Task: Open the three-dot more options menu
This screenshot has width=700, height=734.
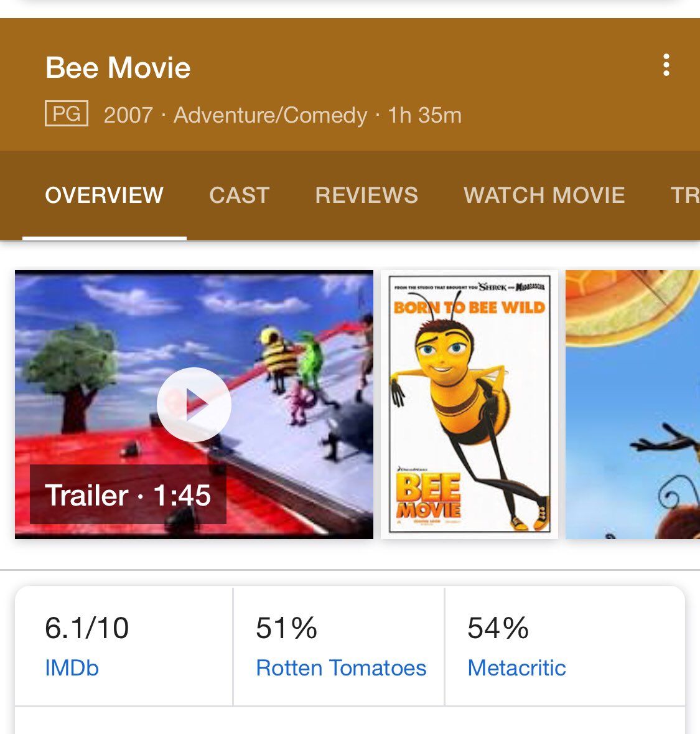Action: coord(666,65)
